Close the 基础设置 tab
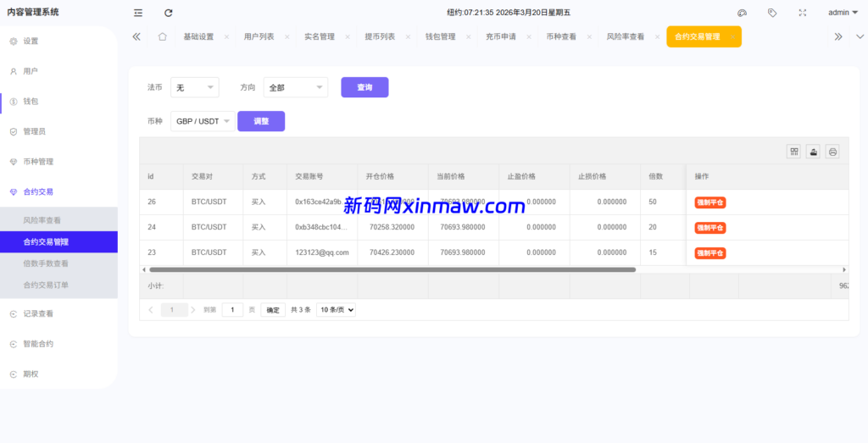This screenshot has height=443, width=868. pos(226,37)
